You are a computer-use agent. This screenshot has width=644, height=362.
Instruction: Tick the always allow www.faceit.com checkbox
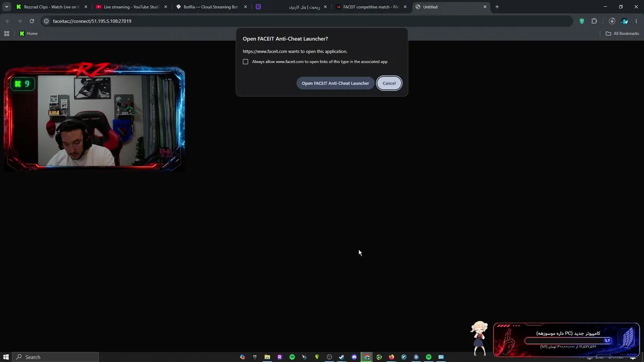click(246, 62)
